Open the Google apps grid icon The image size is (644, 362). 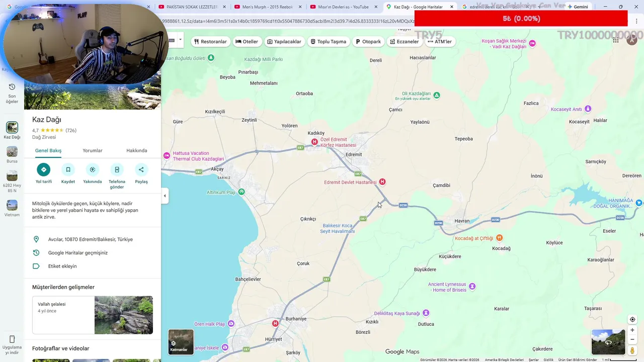pos(616,40)
